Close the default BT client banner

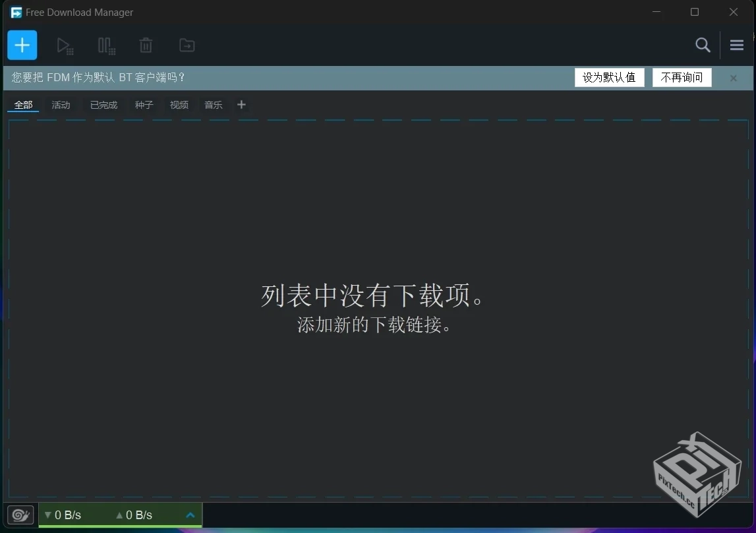733,78
